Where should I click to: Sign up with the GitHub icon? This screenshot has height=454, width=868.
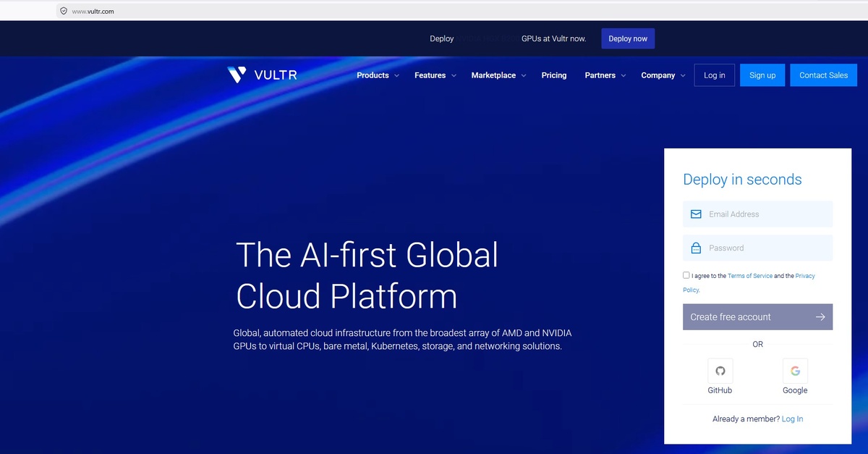(x=720, y=371)
